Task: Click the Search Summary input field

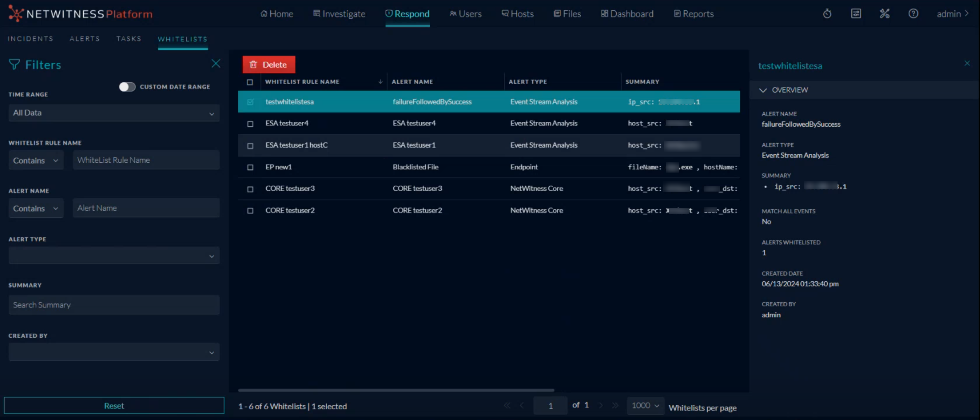Action: pyautogui.click(x=114, y=305)
